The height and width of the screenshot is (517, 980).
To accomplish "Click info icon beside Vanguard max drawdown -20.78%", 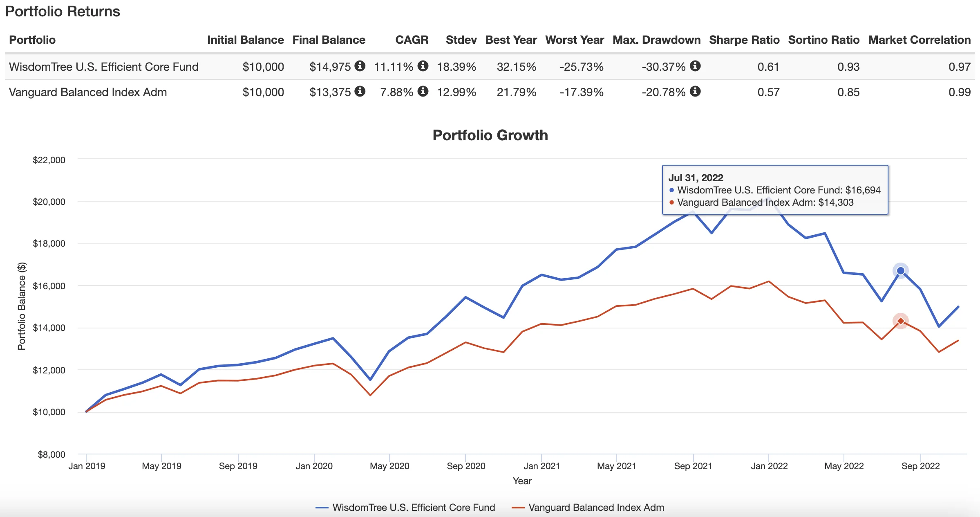I will tap(695, 91).
